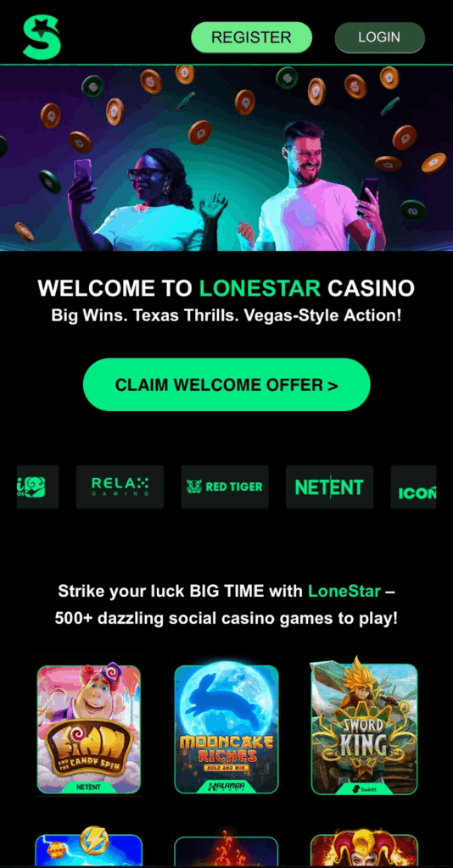Screen dimensions: 453x868
Task: Click the NETENT label on Finn tile
Action: pyautogui.click(x=88, y=787)
